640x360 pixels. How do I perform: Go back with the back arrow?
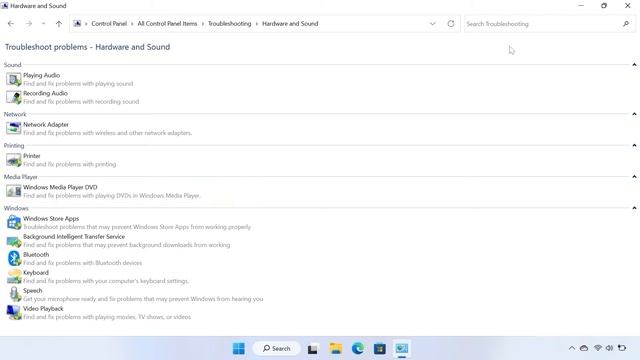click(x=11, y=24)
